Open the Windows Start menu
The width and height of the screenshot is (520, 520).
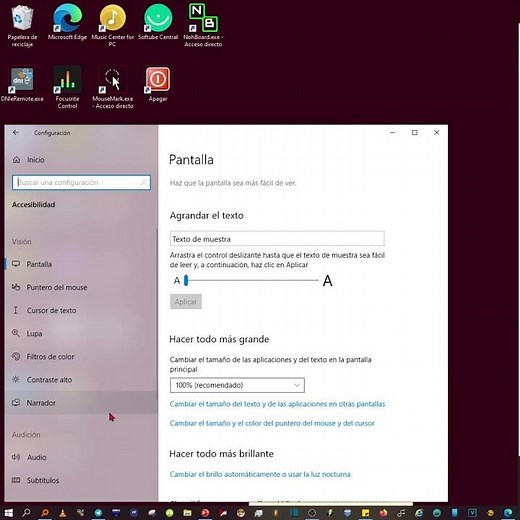[x=9, y=513]
